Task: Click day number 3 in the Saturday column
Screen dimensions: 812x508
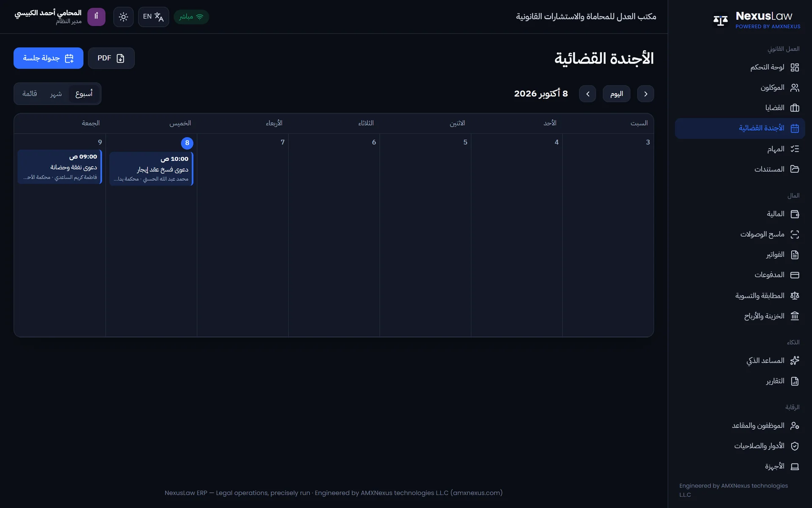Action: point(647,142)
